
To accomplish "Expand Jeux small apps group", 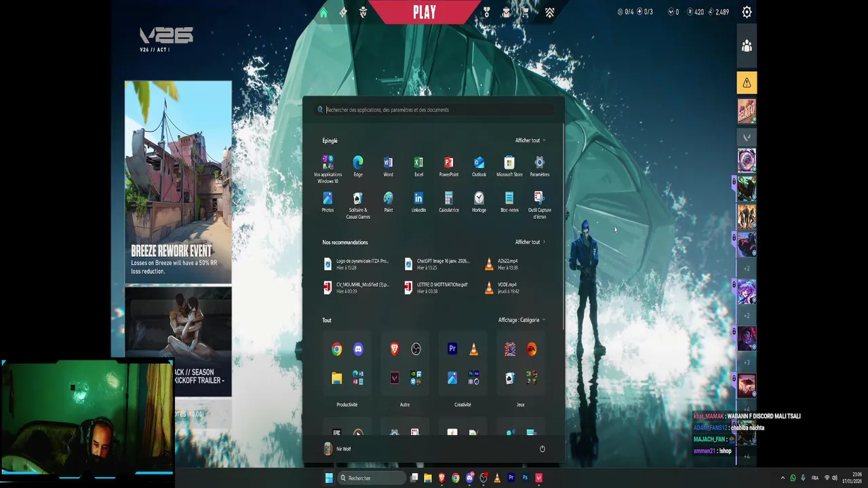I will click(532, 378).
